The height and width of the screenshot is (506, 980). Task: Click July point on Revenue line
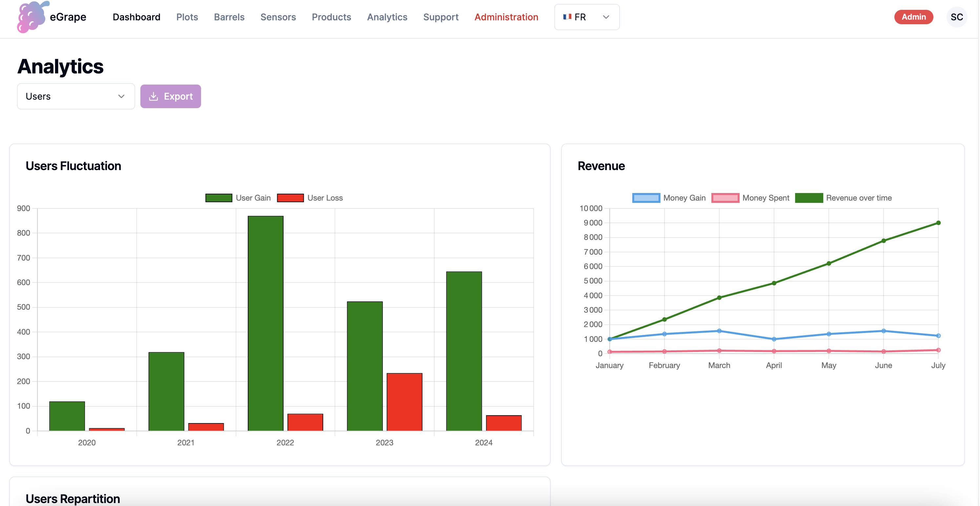[938, 223]
